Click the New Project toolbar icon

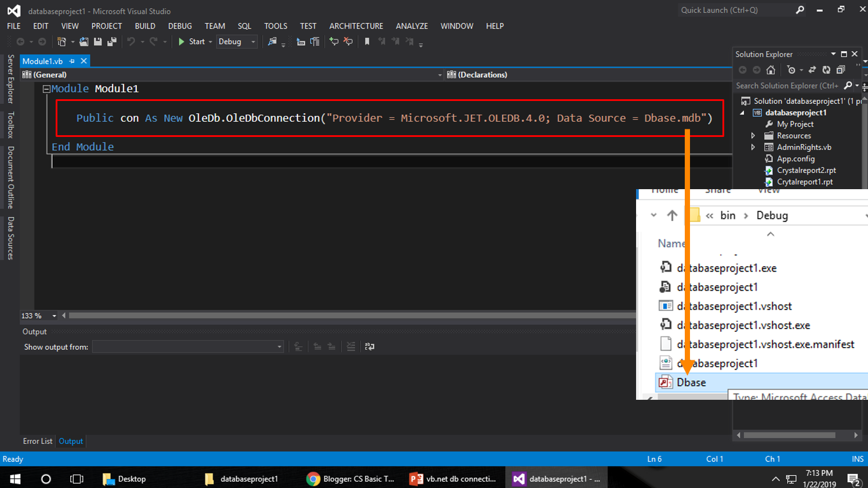click(61, 42)
